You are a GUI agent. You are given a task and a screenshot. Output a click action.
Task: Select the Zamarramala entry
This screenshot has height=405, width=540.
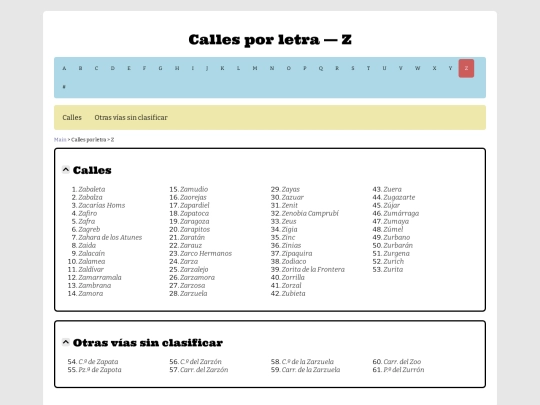pyautogui.click(x=100, y=277)
